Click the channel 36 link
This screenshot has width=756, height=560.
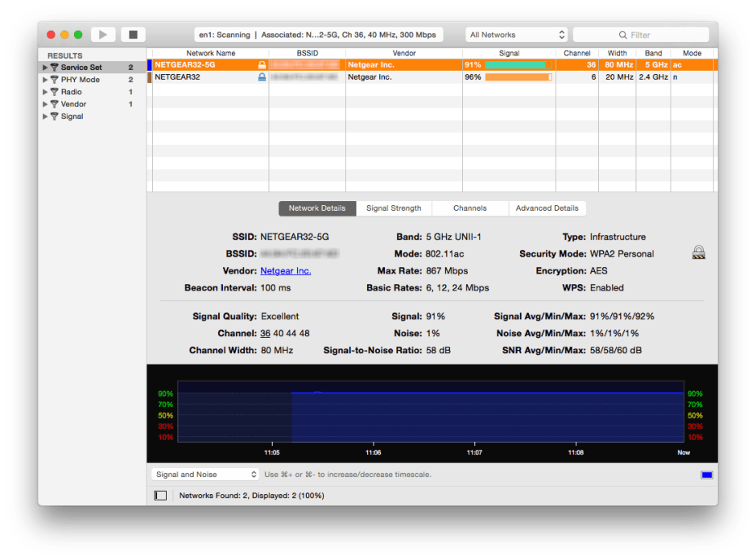[x=266, y=333]
